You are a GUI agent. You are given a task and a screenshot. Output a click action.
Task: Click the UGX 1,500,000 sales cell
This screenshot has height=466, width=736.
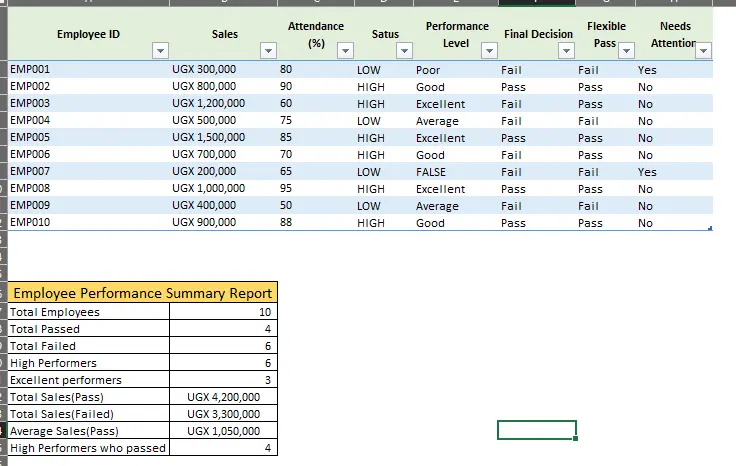[x=223, y=138]
